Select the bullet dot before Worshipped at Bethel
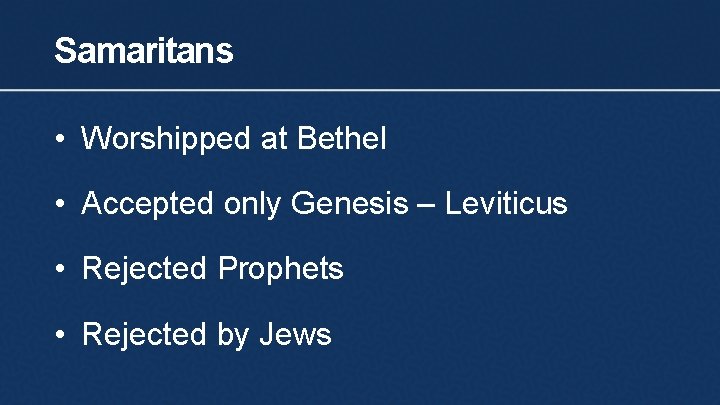 point(60,138)
